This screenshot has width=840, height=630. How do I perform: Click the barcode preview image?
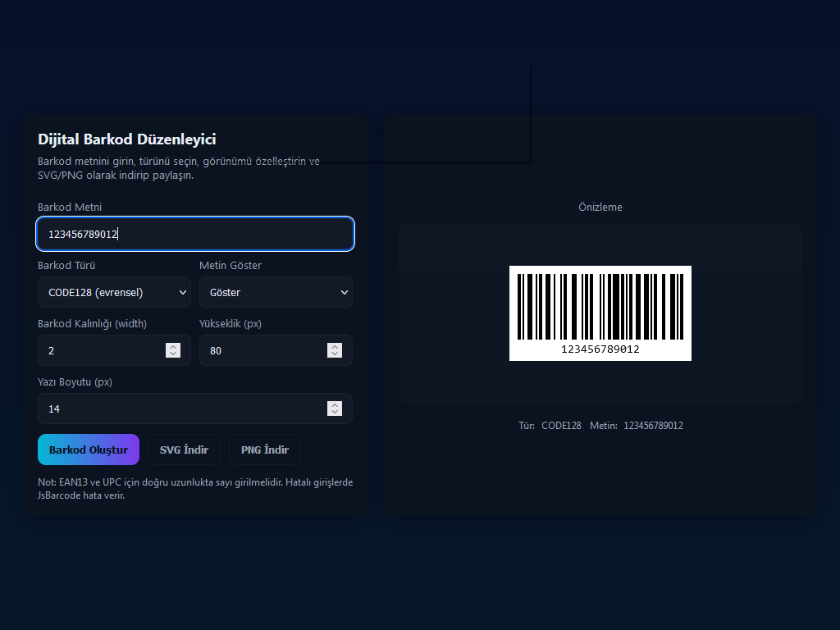(600, 313)
